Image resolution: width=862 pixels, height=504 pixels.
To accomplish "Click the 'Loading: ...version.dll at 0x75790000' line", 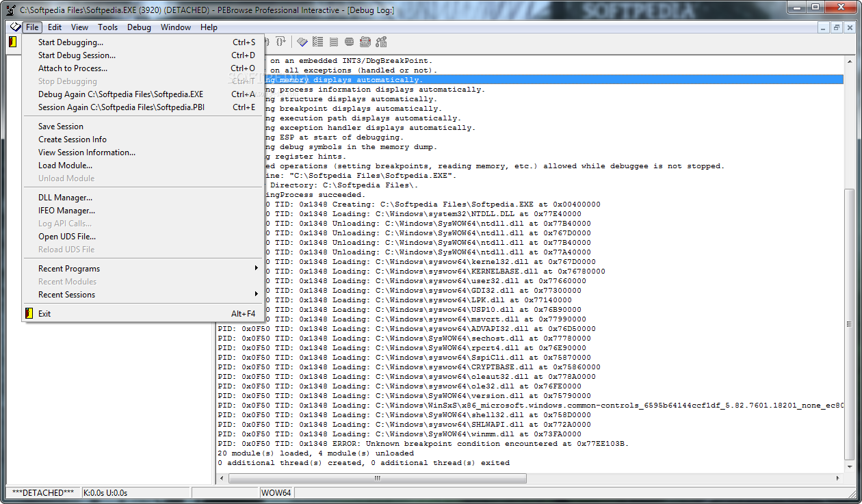I will pos(404,396).
